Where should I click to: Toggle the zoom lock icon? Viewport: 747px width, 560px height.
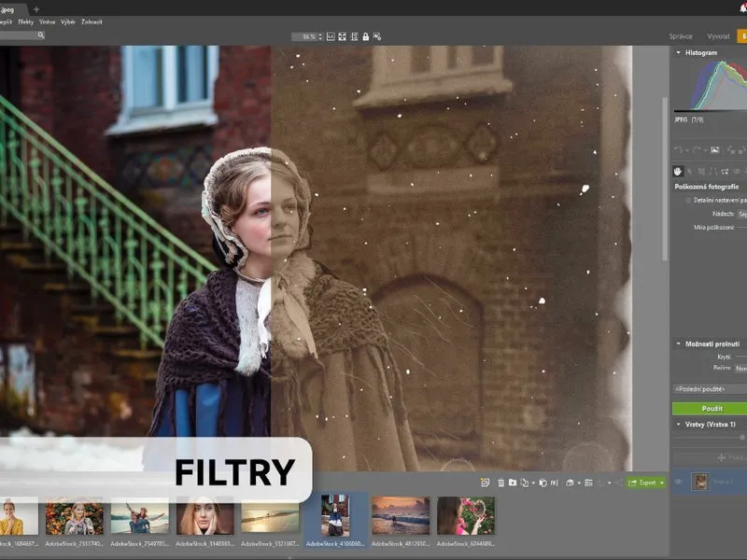point(365,36)
